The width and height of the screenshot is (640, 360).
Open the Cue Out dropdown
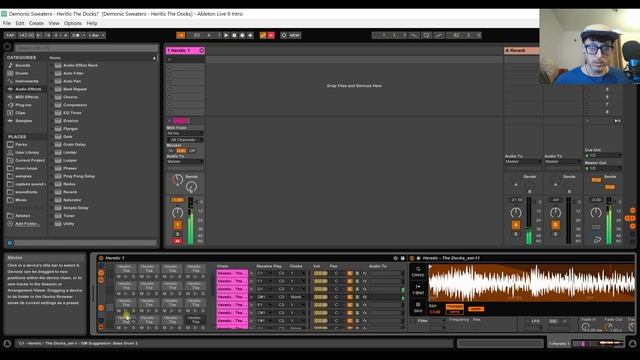point(603,156)
